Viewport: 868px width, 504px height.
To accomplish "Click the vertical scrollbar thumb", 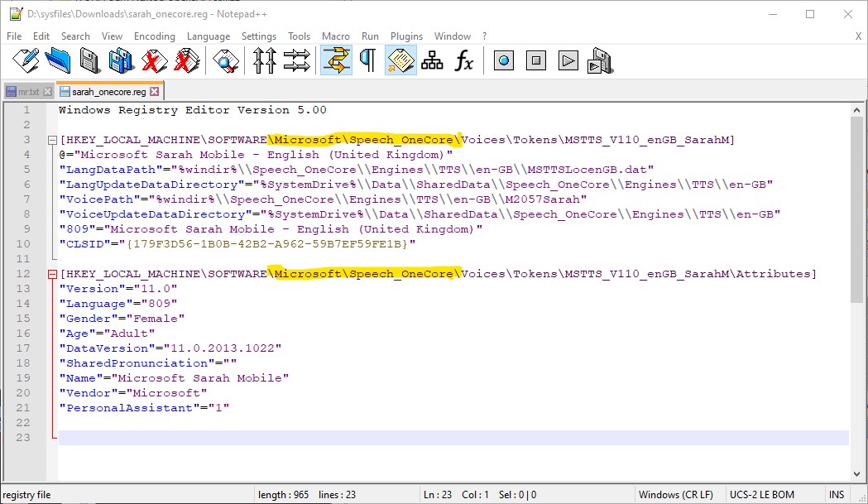I will click(857, 210).
